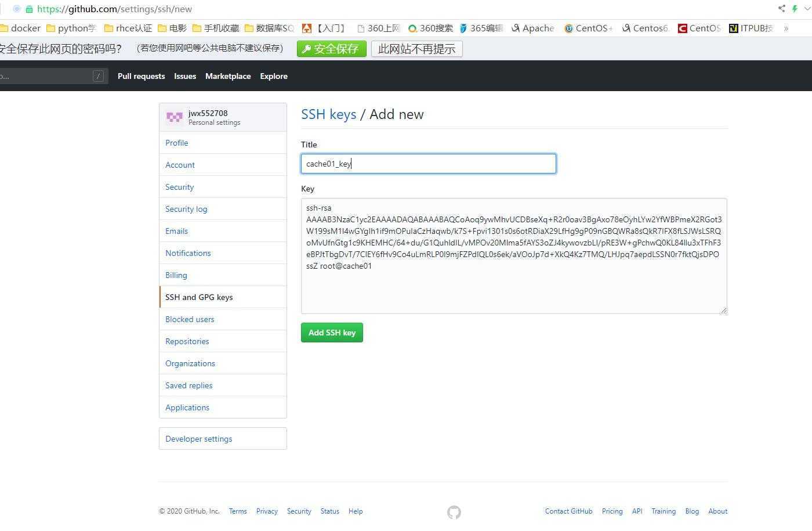The height and width of the screenshot is (531, 812).
Task: Click the share icon in address bar
Action: point(782,8)
